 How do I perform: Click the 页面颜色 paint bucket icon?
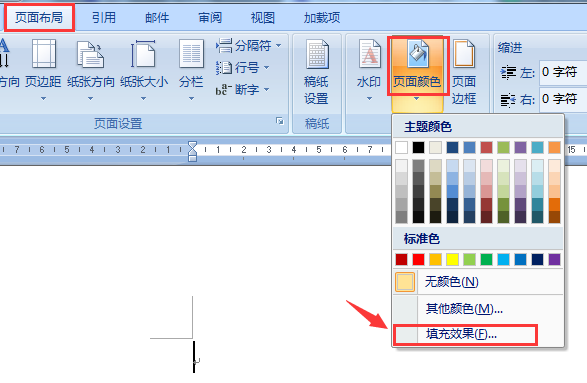click(x=417, y=54)
